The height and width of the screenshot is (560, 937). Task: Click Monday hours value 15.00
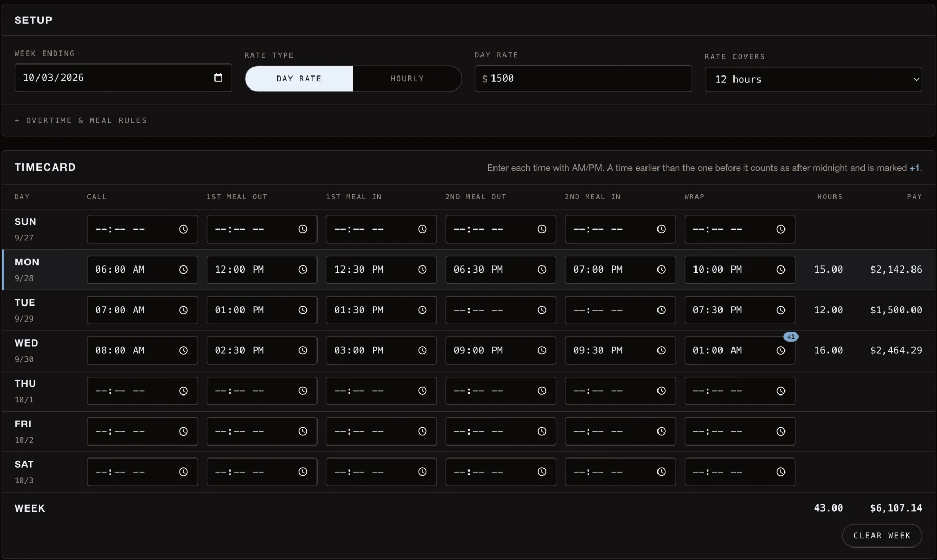point(828,270)
